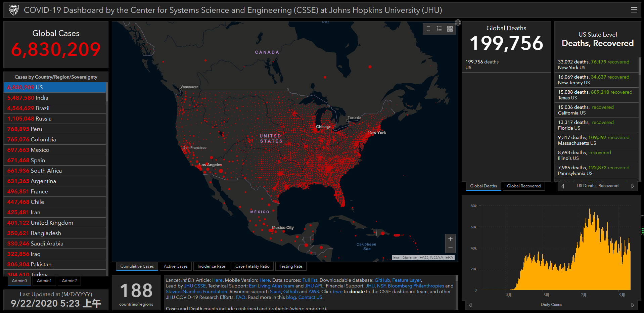Screen dimensions: 644x313
Task: Switch to Testing Rate map tab
Action: pos(291,266)
